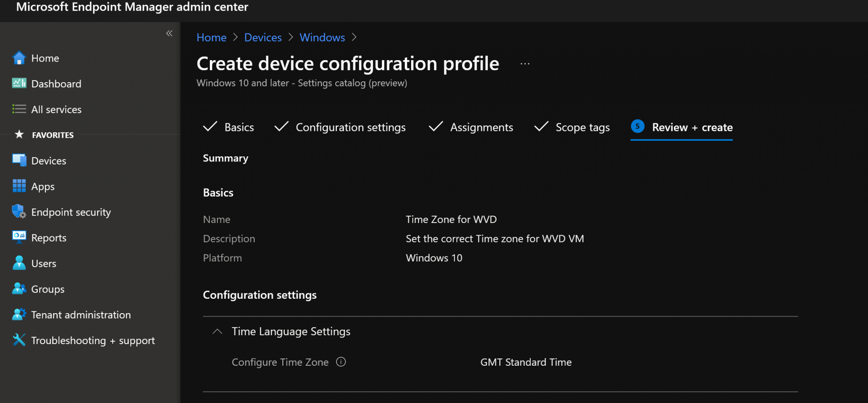Collapse the Time Language Settings section
The width and height of the screenshot is (868, 403).
tap(217, 331)
